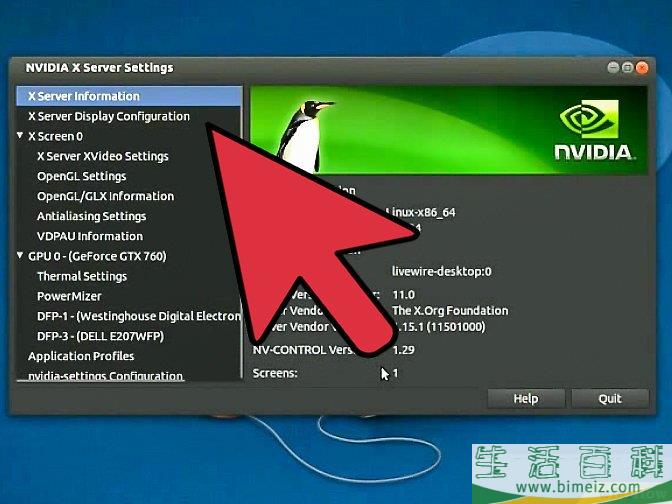Open Application Profiles page
The height and width of the screenshot is (504, 672).
coord(81,356)
